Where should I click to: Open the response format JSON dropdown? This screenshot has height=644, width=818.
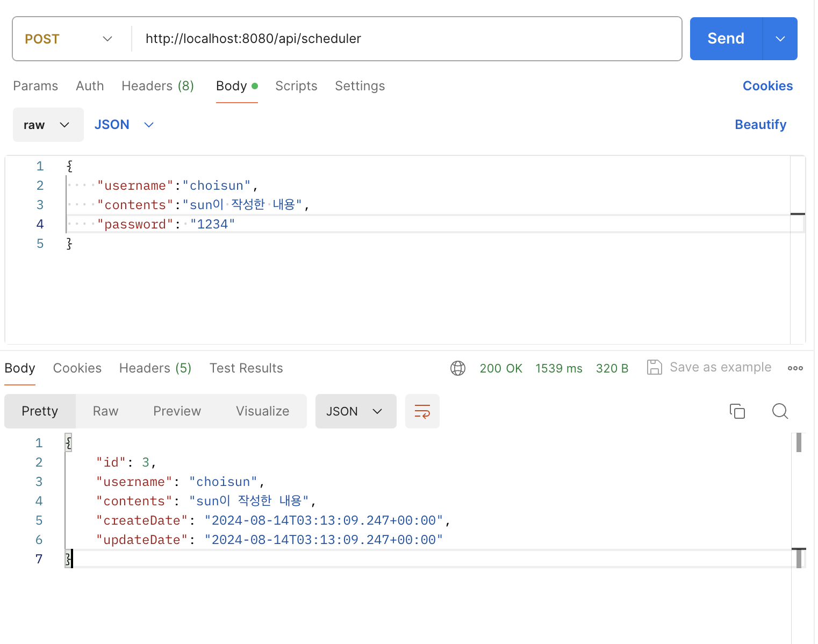(x=355, y=411)
